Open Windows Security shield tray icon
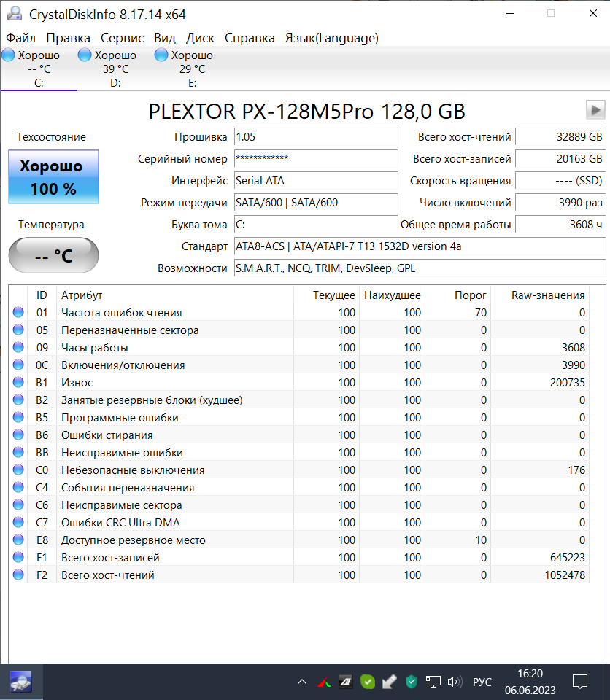610x700 pixels. (411, 682)
